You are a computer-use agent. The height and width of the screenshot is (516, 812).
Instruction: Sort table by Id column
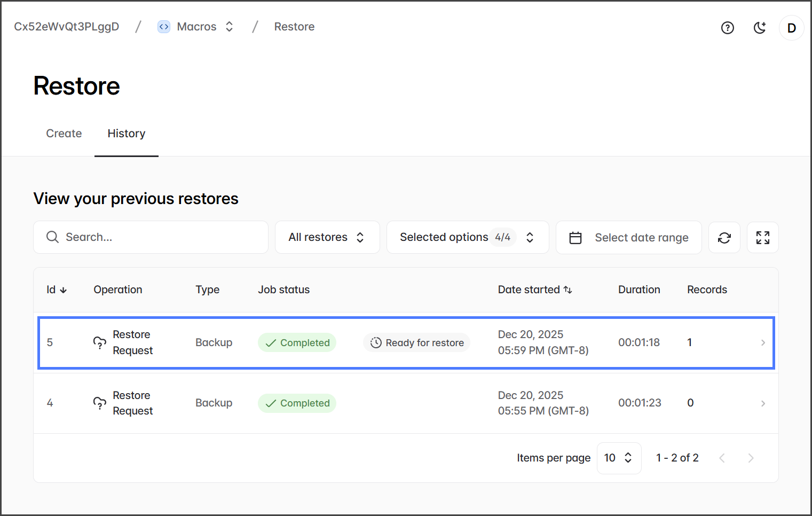(57, 290)
